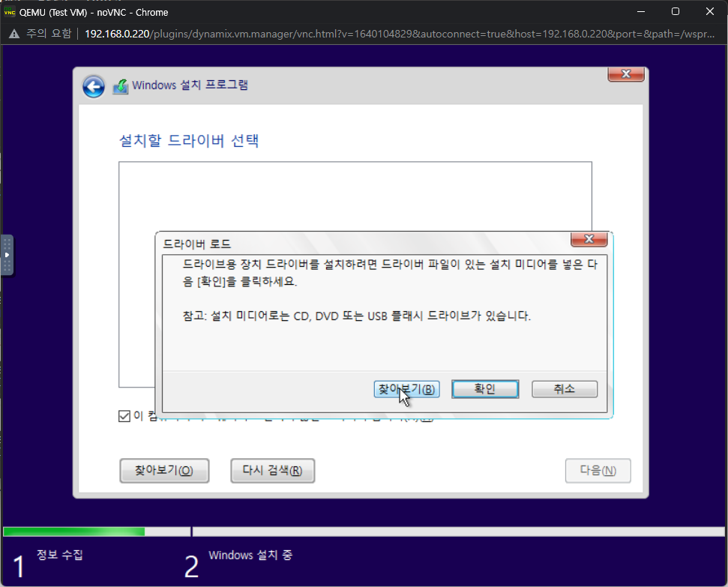Click the green installation progress bar
Viewport: 728px width, 587px height.
tap(74, 532)
